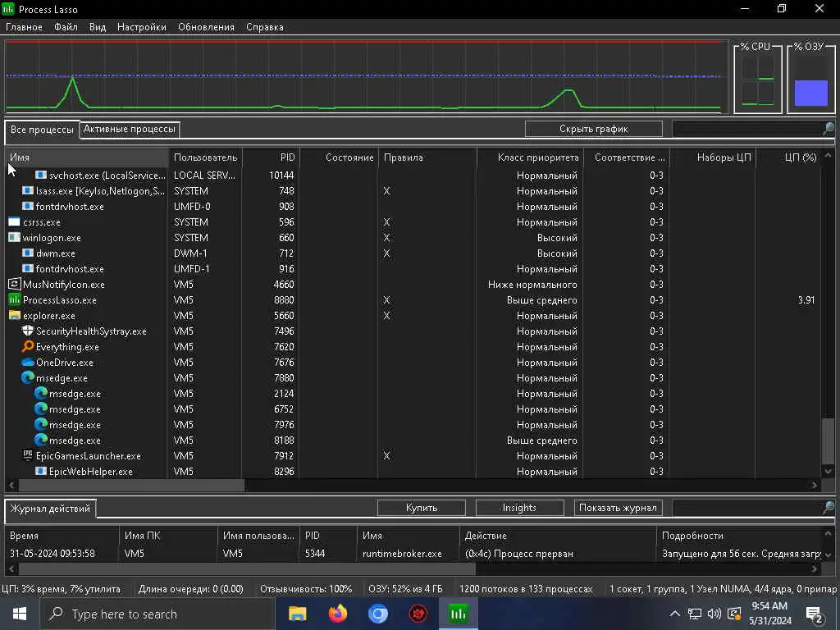The width and height of the screenshot is (840, 630).
Task: Click the csrss.exe process icon
Action: pos(15,222)
